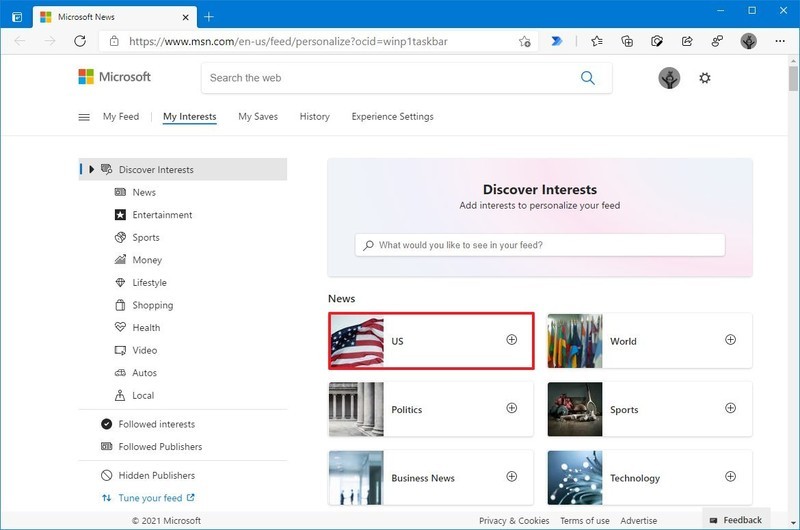
Task: Select Discover Interests in sidebar
Action: 183,169
